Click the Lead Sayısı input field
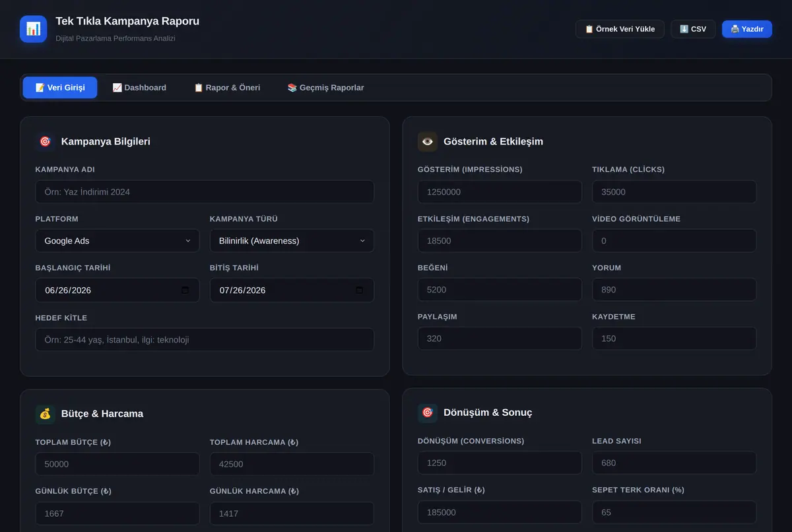 pos(675,463)
